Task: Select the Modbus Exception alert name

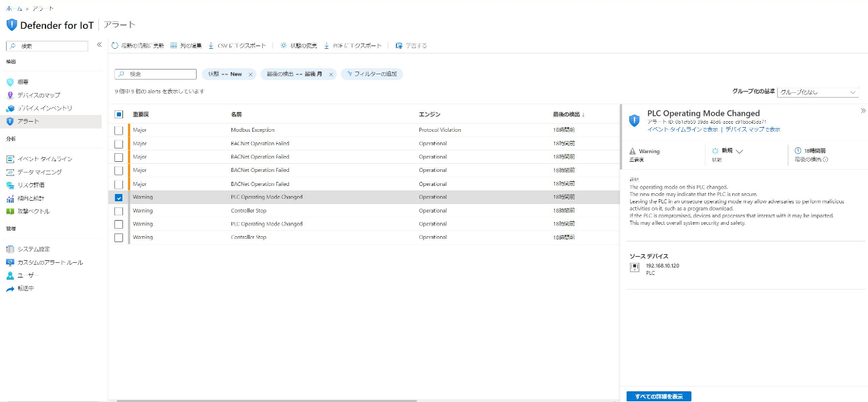Action: [253, 130]
